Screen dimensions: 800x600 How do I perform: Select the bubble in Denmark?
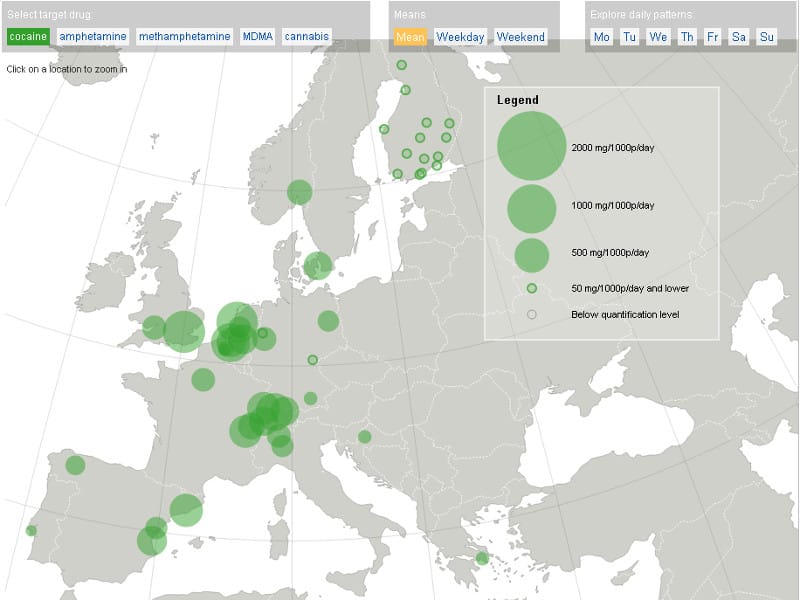pyautogui.click(x=317, y=266)
